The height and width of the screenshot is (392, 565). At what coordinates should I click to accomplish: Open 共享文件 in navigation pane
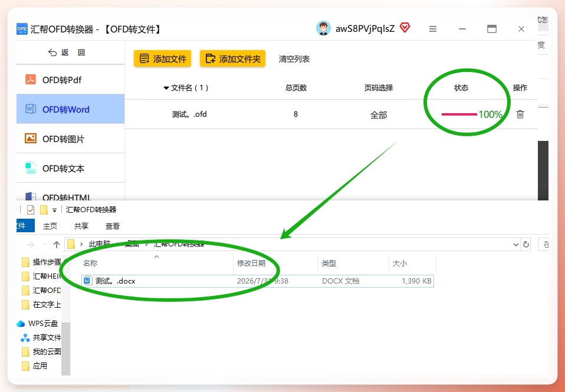[x=41, y=338]
